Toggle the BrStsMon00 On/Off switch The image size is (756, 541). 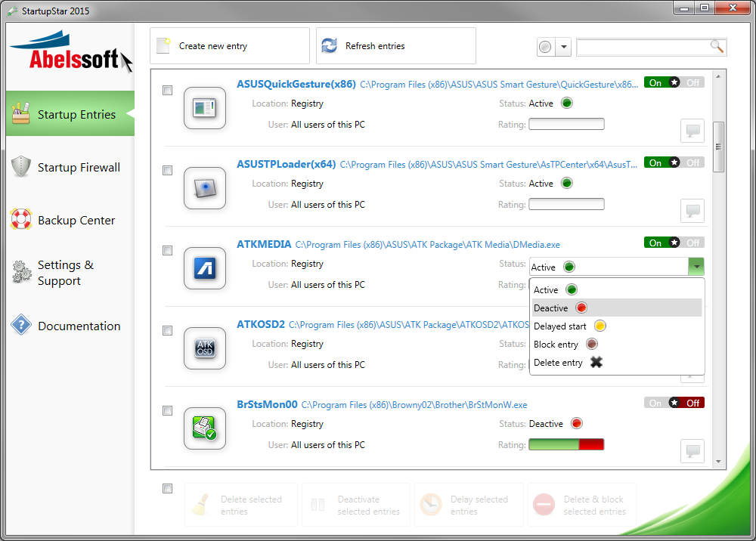point(674,403)
